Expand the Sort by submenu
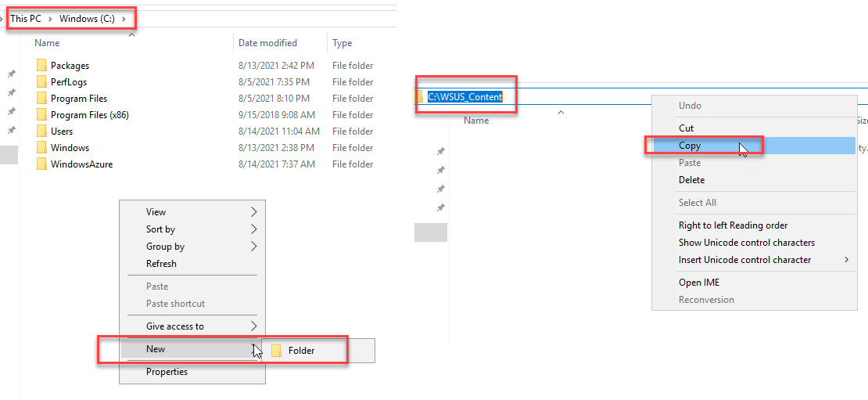 pos(253,229)
